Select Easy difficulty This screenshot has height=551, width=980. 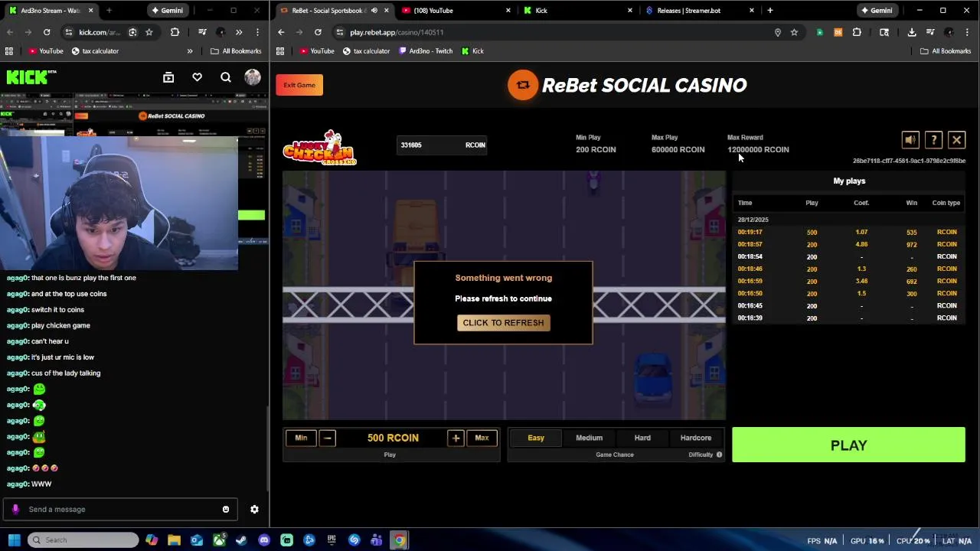click(x=536, y=438)
